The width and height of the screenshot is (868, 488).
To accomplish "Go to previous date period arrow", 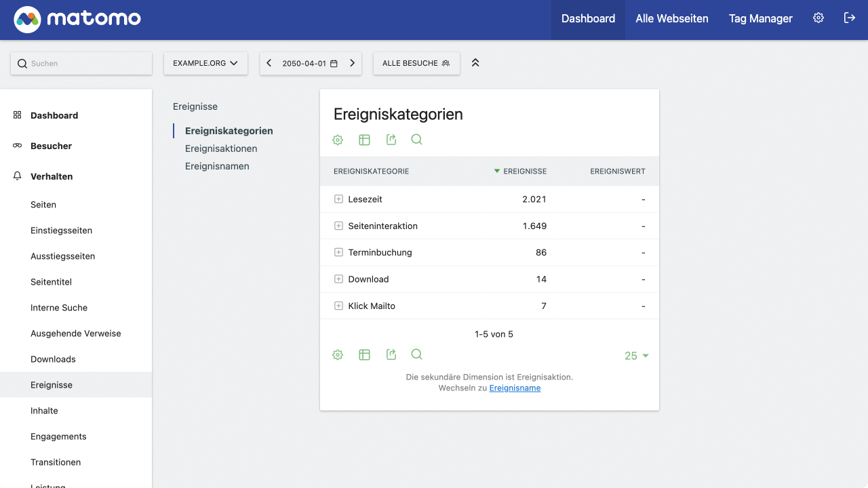I will [269, 63].
